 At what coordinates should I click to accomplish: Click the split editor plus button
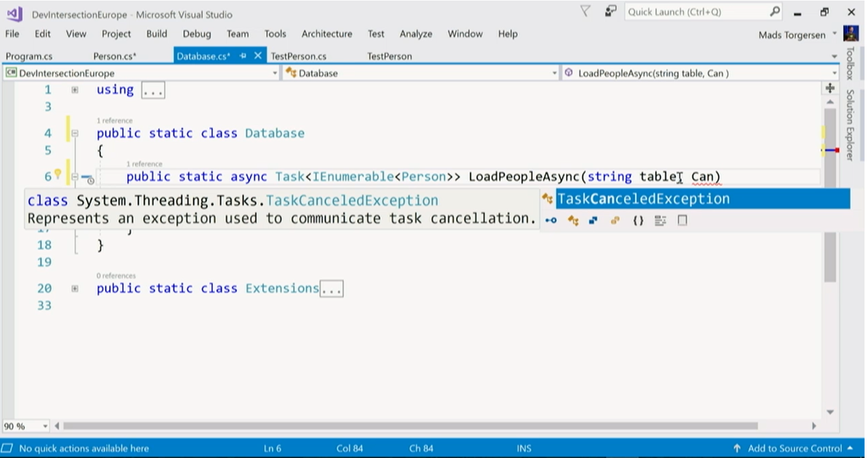830,88
